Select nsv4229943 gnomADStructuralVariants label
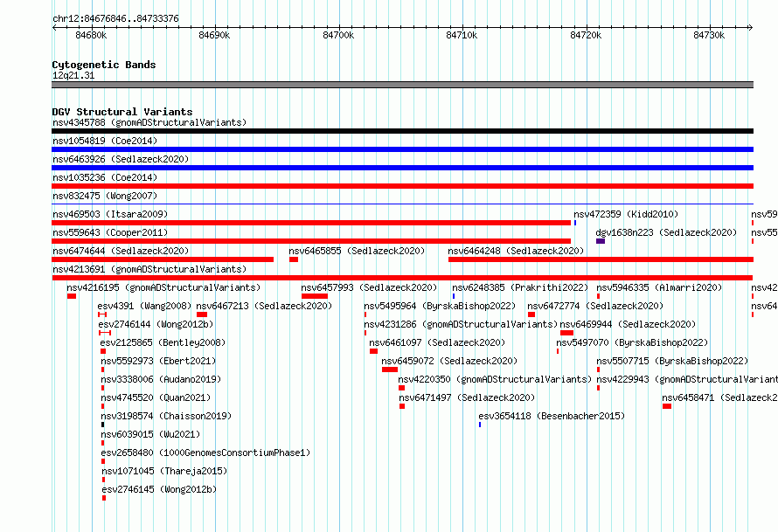The image size is (778, 532). point(687,379)
